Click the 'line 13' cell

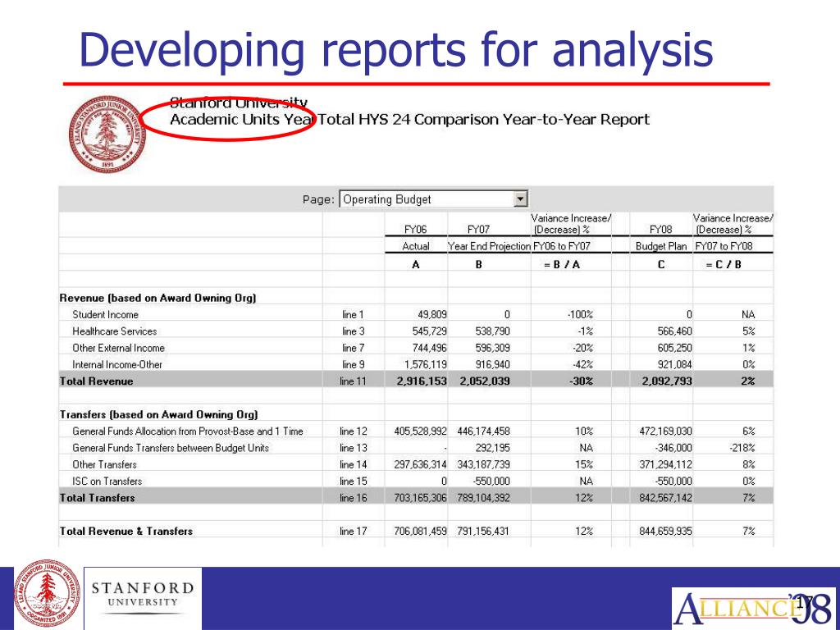354,448
